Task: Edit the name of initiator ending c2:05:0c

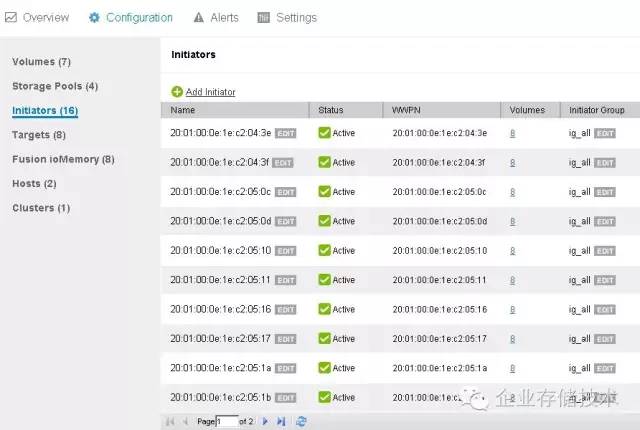Action: click(x=285, y=192)
